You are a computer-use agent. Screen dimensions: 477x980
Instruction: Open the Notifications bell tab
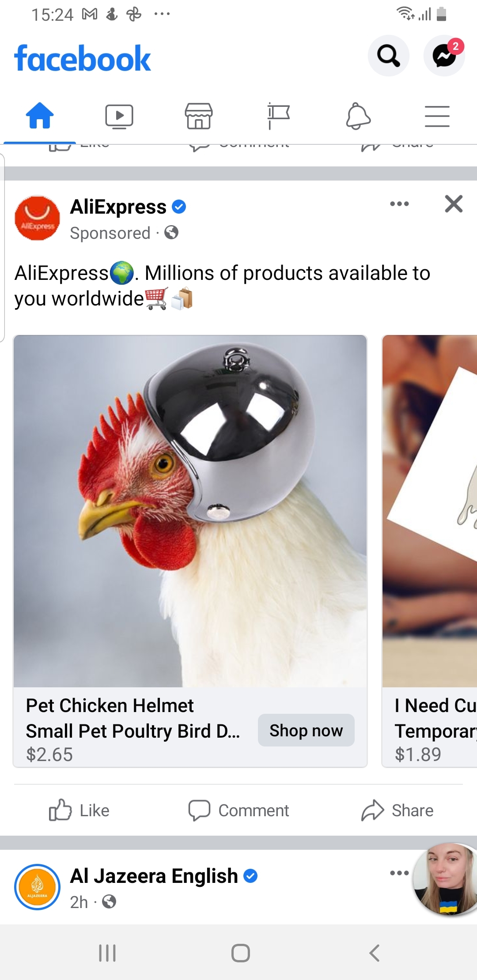358,117
